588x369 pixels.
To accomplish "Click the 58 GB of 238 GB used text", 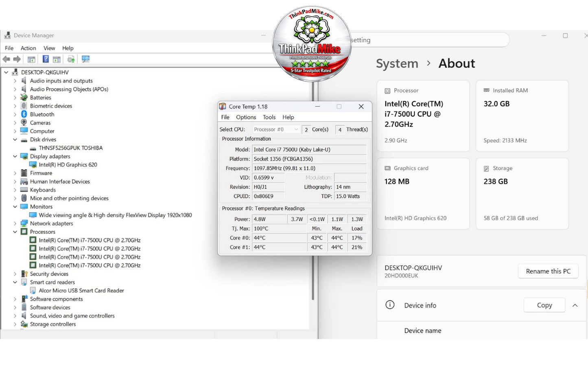I will click(x=511, y=218).
